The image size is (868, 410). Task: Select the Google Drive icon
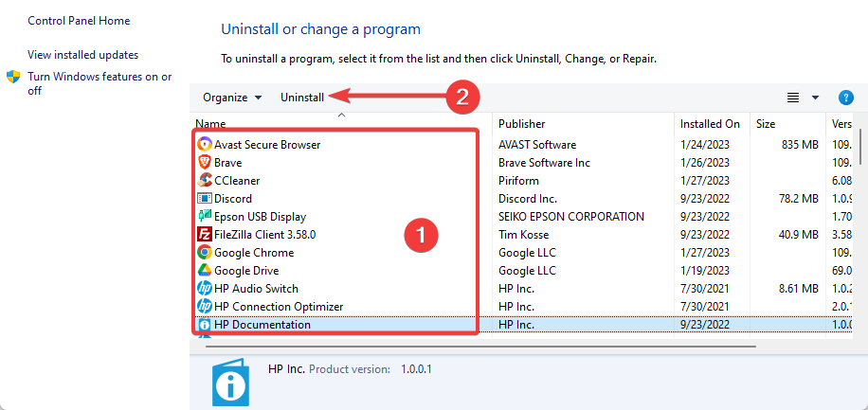pyautogui.click(x=205, y=271)
